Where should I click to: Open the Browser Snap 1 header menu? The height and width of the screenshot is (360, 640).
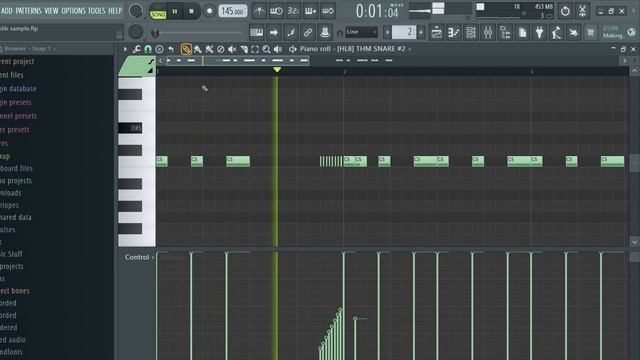[29, 49]
